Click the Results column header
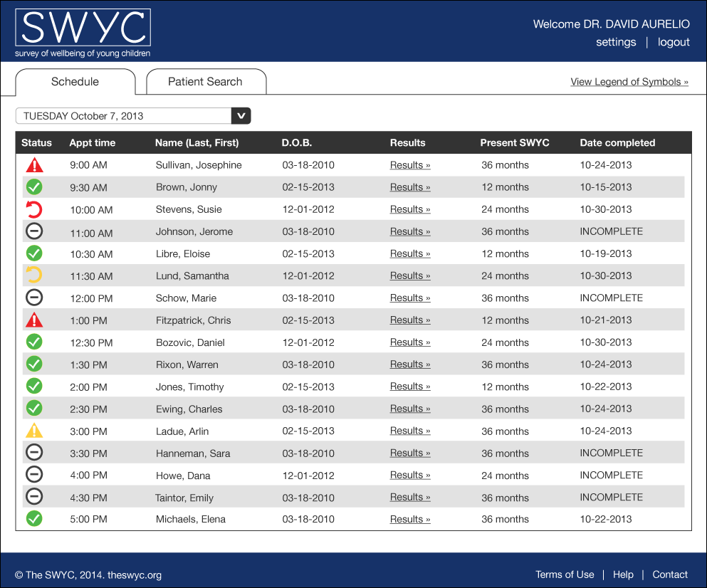Screen dimensions: 707x588 407,143
